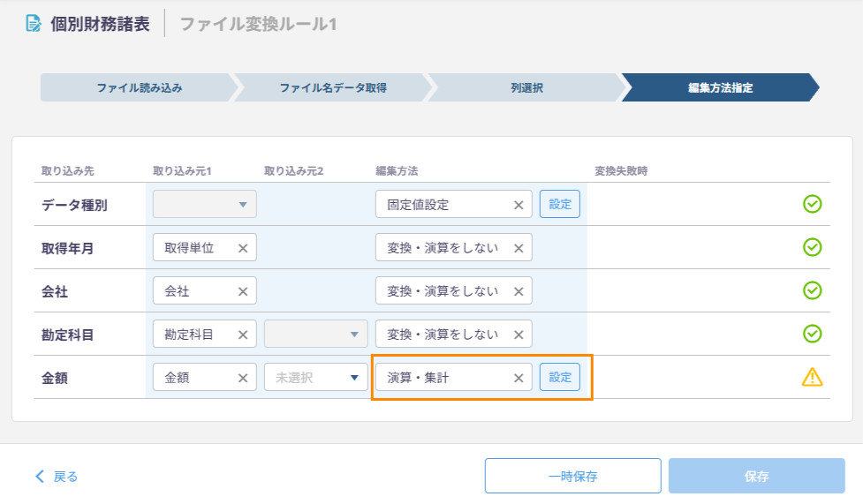Screen dimensions: 863x504
Task: Go to ファイル名データ取得 step
Action: [333, 87]
